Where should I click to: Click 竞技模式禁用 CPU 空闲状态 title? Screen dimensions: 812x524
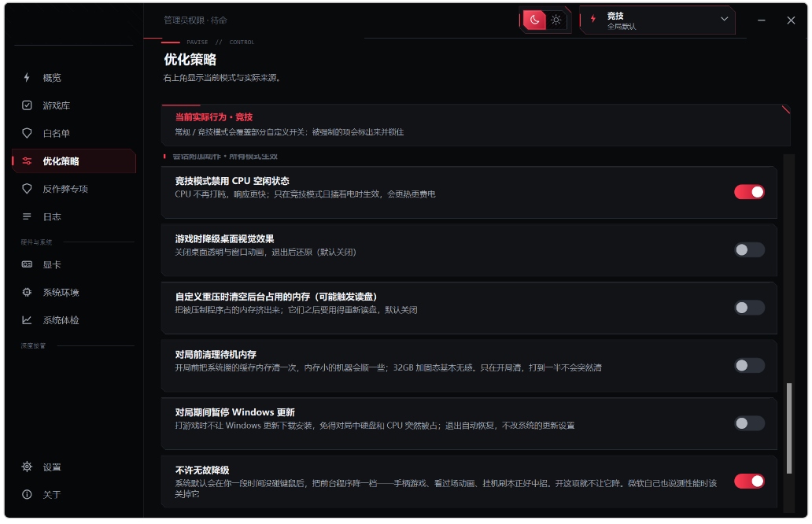point(232,181)
